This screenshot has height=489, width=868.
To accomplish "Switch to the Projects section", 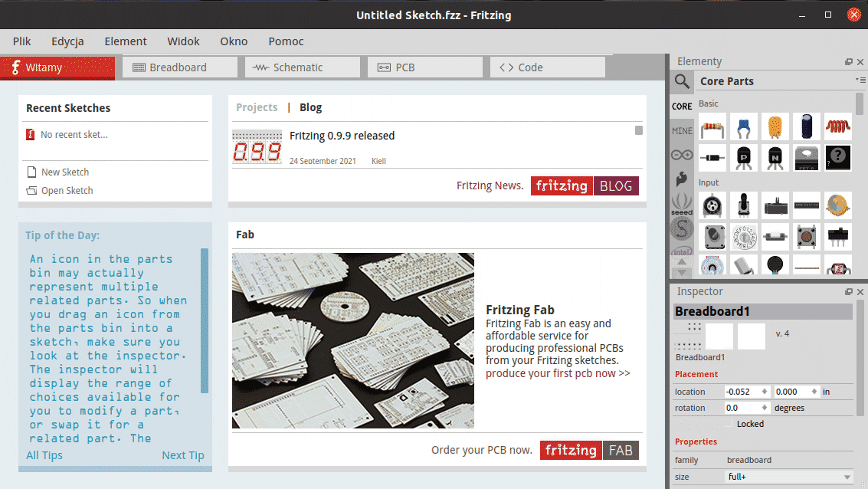I will coord(257,107).
